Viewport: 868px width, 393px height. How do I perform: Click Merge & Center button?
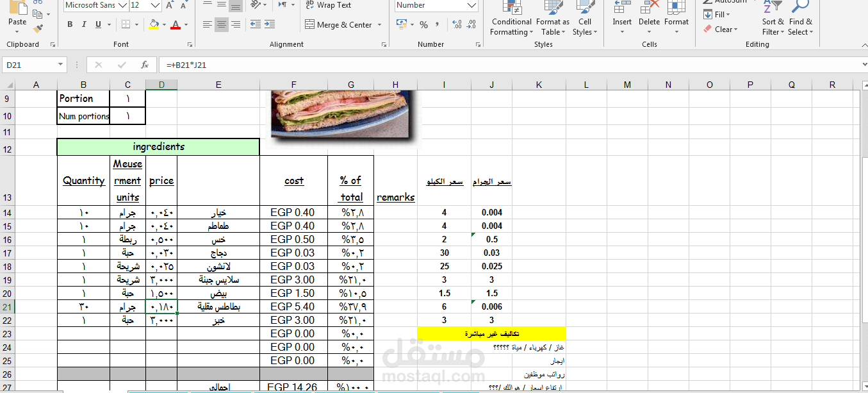coord(339,24)
